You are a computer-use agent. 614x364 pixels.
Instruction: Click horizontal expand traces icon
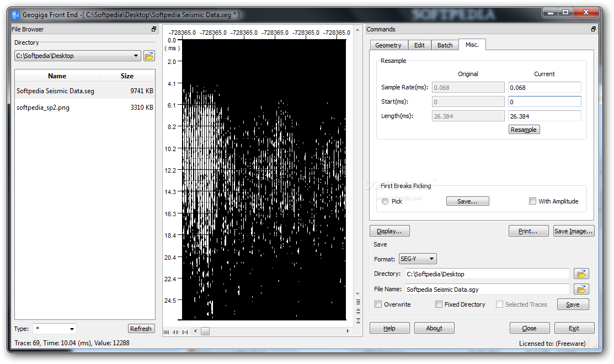pos(176,332)
